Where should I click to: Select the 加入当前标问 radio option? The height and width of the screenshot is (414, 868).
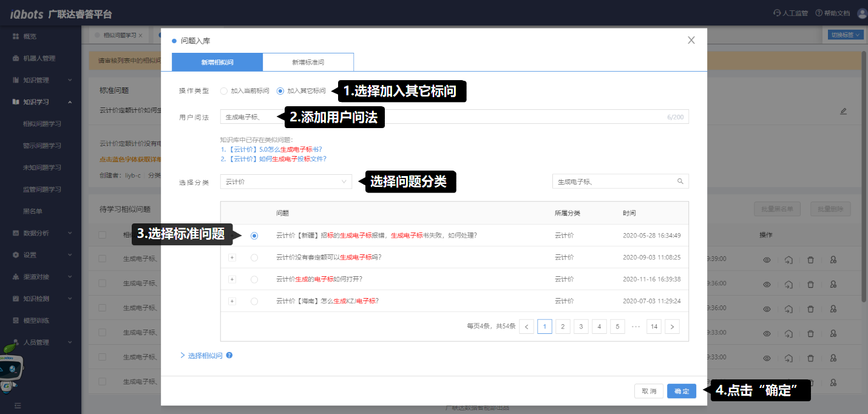[224, 91]
